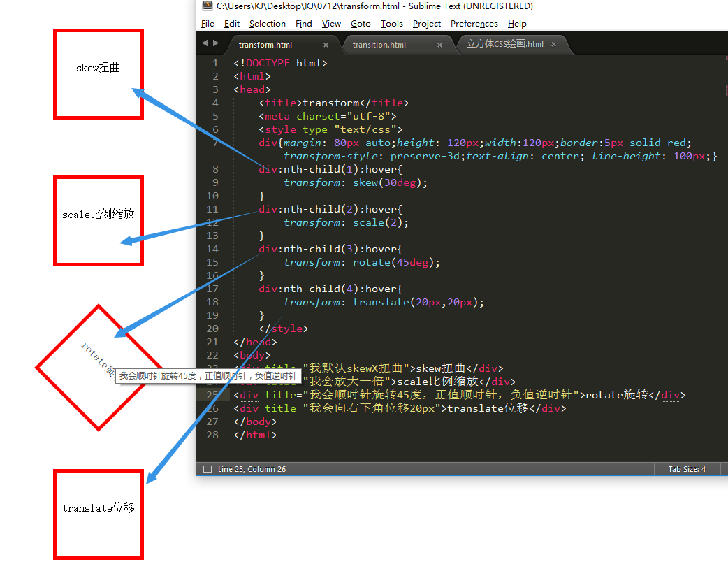The height and width of the screenshot is (569, 728).
Task: Click the style type="text/css" line
Action: click(330, 129)
